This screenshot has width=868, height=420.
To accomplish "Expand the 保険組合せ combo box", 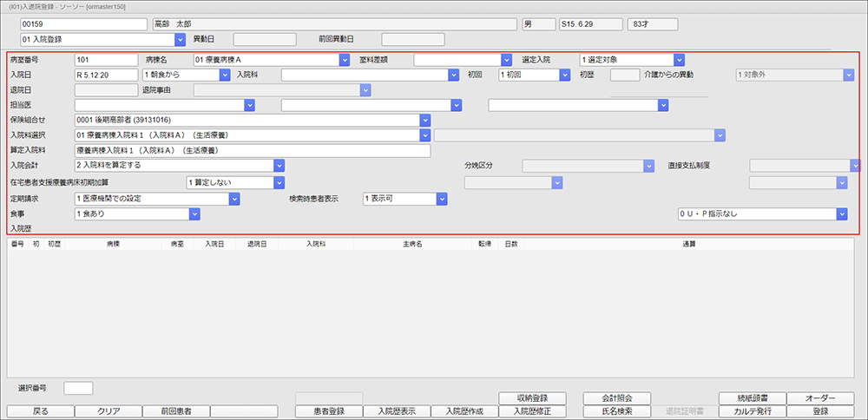I will (x=425, y=120).
